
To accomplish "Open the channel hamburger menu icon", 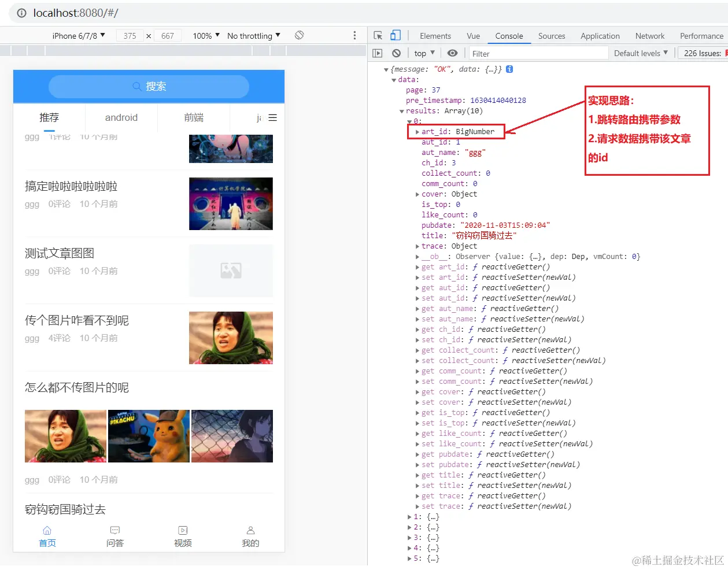I will 273,118.
